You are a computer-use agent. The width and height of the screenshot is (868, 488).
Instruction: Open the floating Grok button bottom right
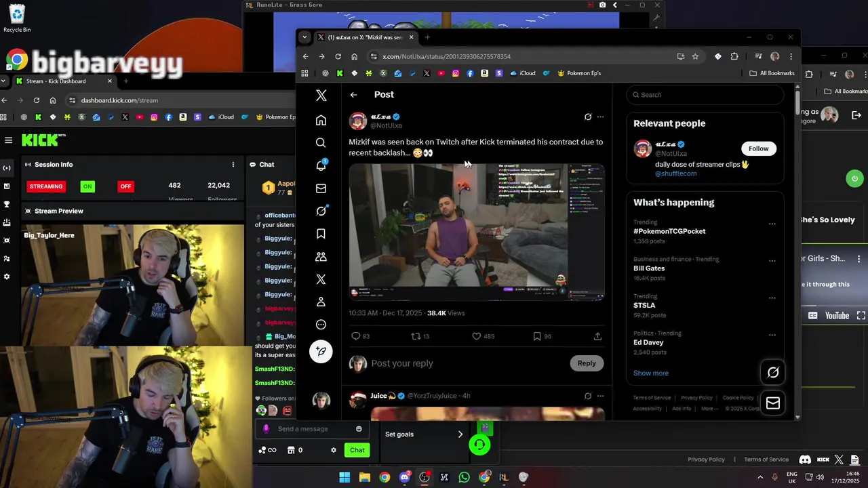click(772, 372)
